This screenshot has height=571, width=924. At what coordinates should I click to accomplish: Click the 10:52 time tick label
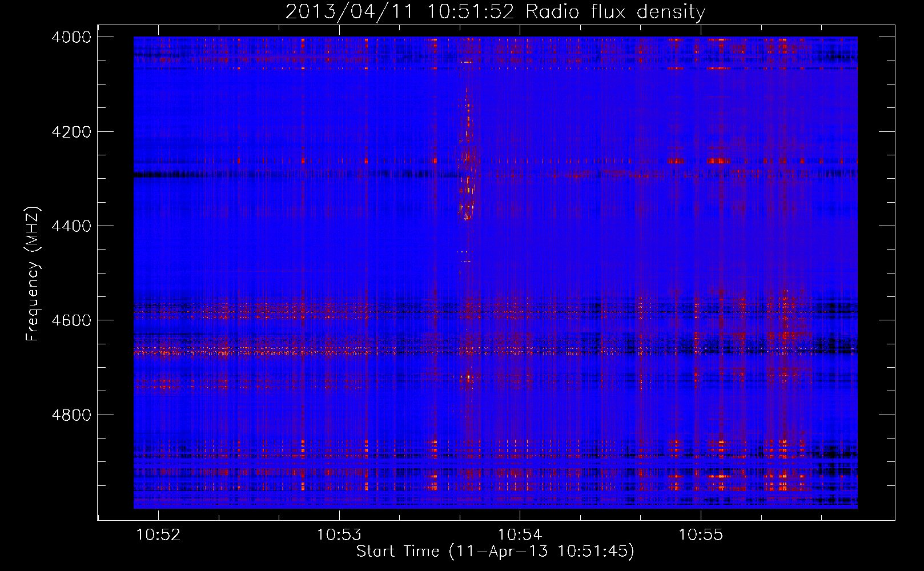tap(158, 535)
